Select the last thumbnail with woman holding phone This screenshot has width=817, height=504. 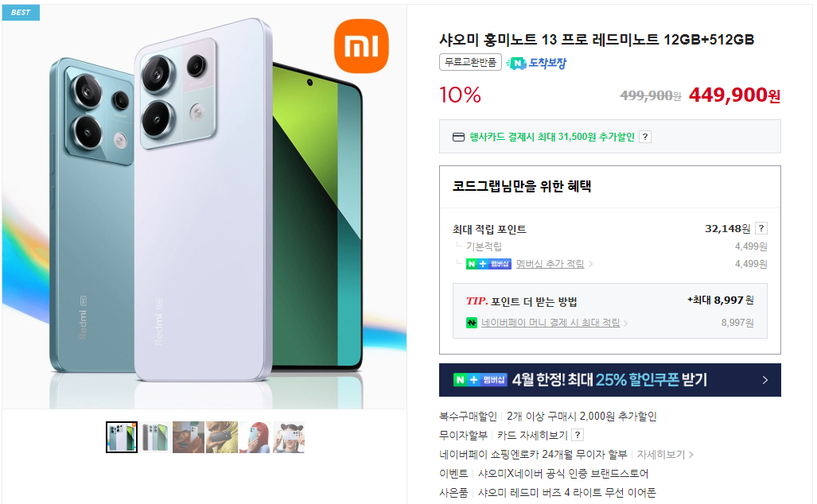[289, 437]
